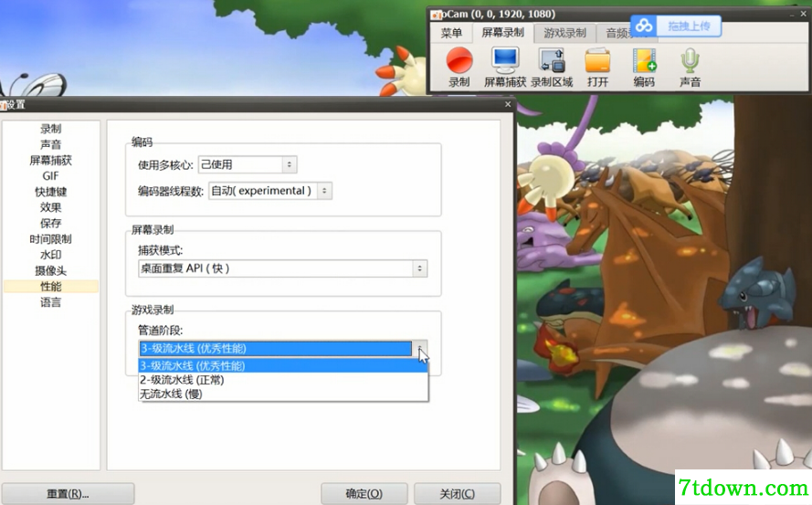Minimize the oCam window
The height and width of the screenshot is (505, 812).
tap(792, 14)
